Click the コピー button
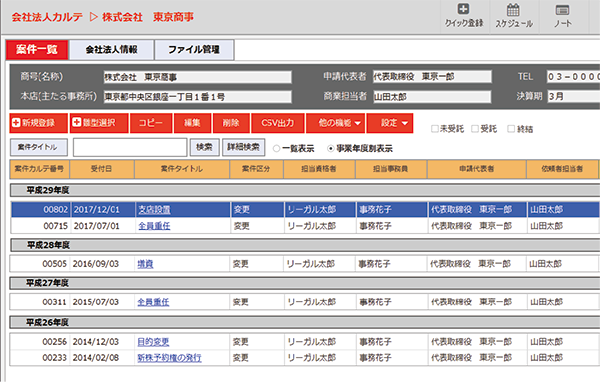 [x=151, y=123]
